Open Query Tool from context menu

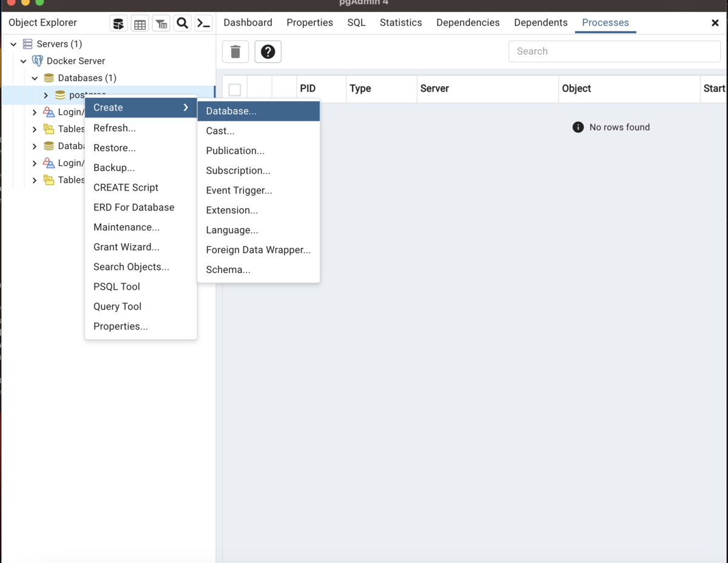(x=141, y=306)
